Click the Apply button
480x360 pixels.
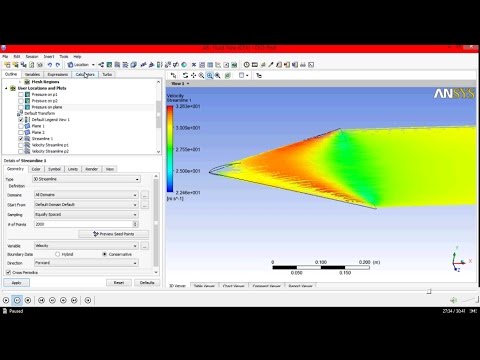[x=16, y=283]
